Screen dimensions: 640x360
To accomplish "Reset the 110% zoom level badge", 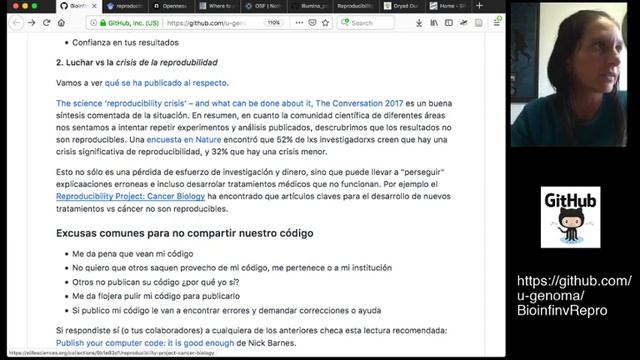I will [273, 23].
